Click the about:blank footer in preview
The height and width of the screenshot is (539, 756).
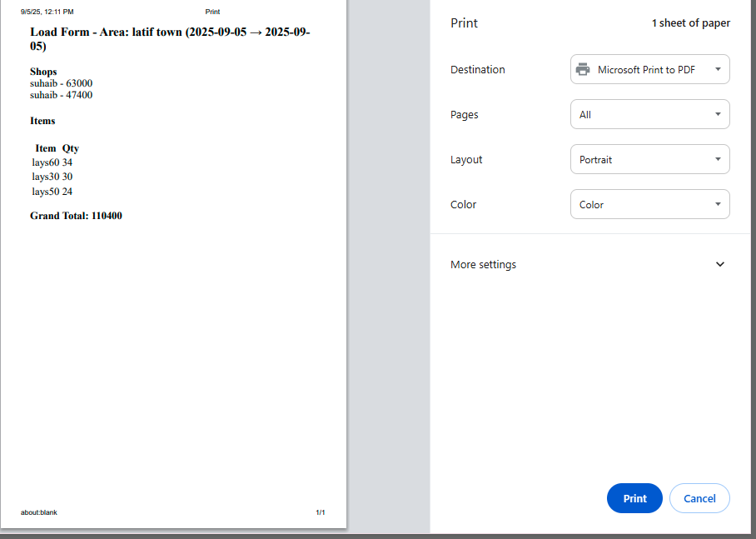[x=39, y=512]
